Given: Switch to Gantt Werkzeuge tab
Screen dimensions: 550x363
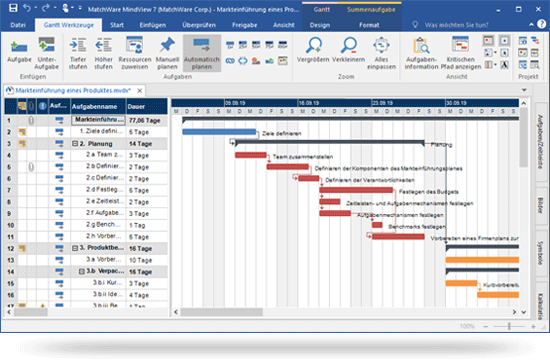Looking at the screenshot, I should tap(69, 25).
